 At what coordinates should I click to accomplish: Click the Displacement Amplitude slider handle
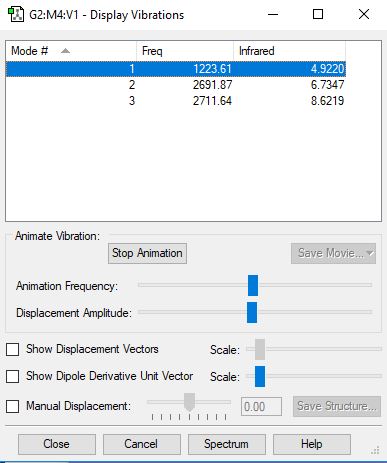click(252, 312)
